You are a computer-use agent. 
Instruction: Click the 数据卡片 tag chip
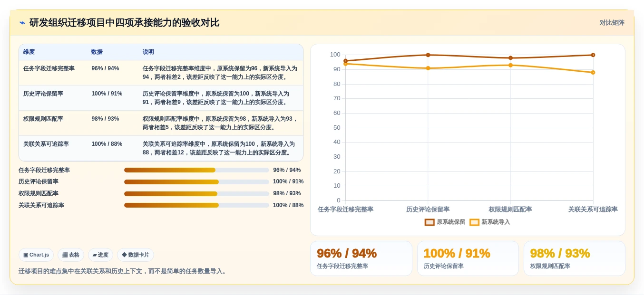[x=136, y=255]
